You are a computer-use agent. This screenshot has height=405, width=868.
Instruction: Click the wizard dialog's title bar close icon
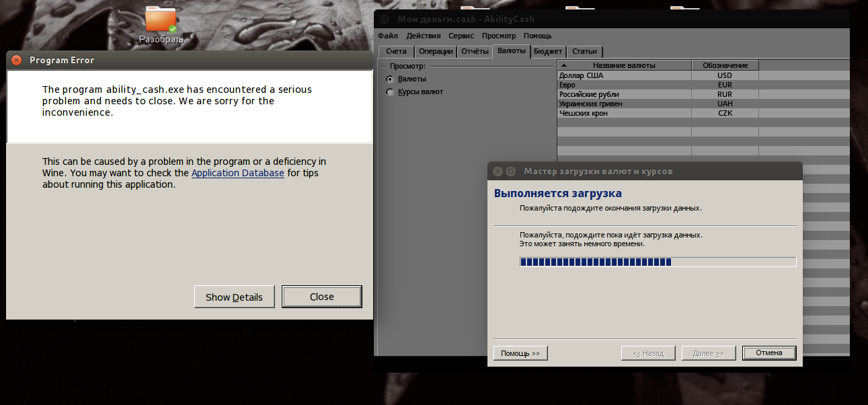498,171
